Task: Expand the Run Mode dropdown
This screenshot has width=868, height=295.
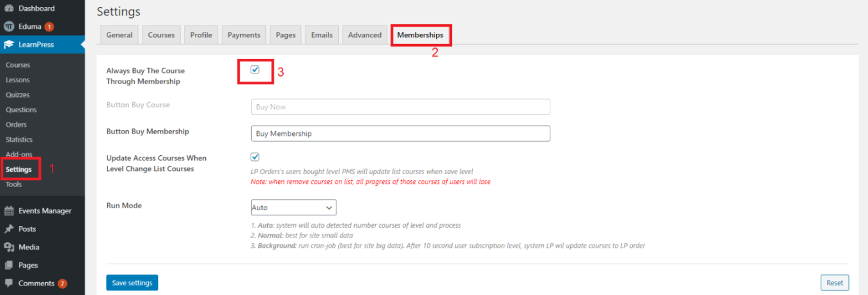Action: (293, 208)
